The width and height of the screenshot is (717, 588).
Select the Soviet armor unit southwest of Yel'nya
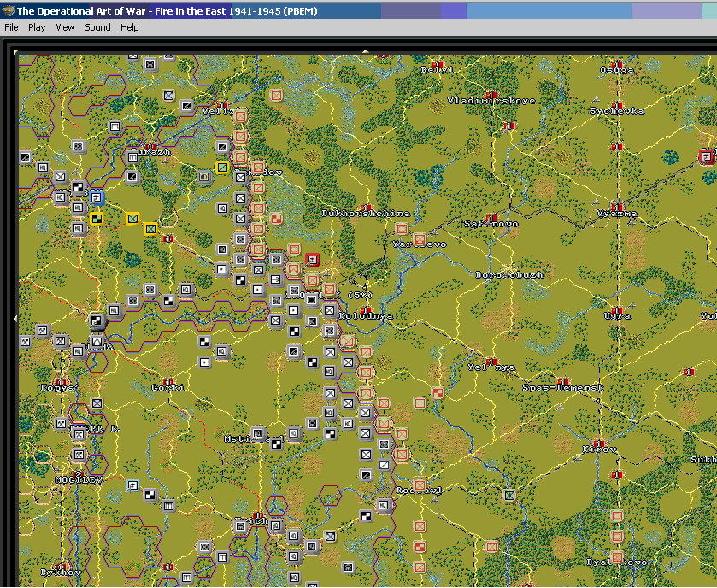(x=438, y=393)
